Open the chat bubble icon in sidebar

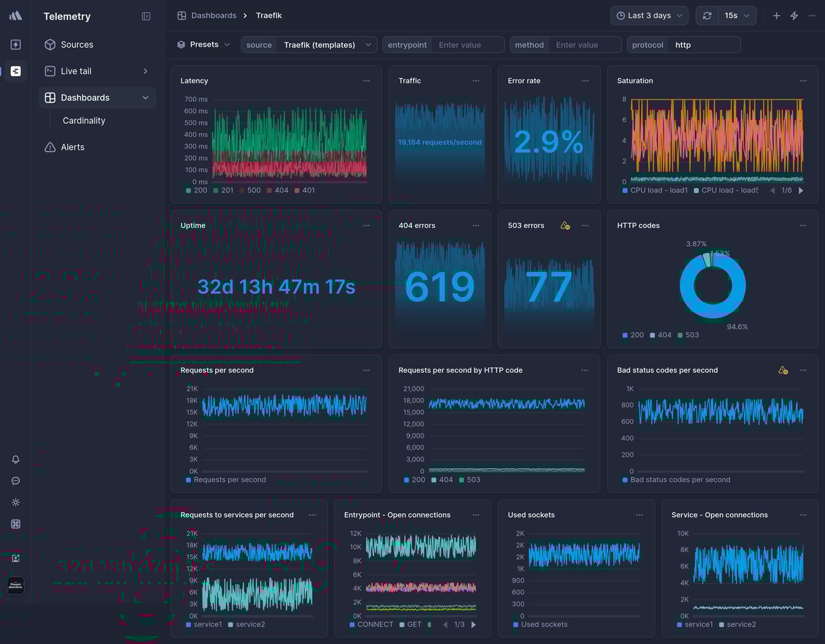16,481
